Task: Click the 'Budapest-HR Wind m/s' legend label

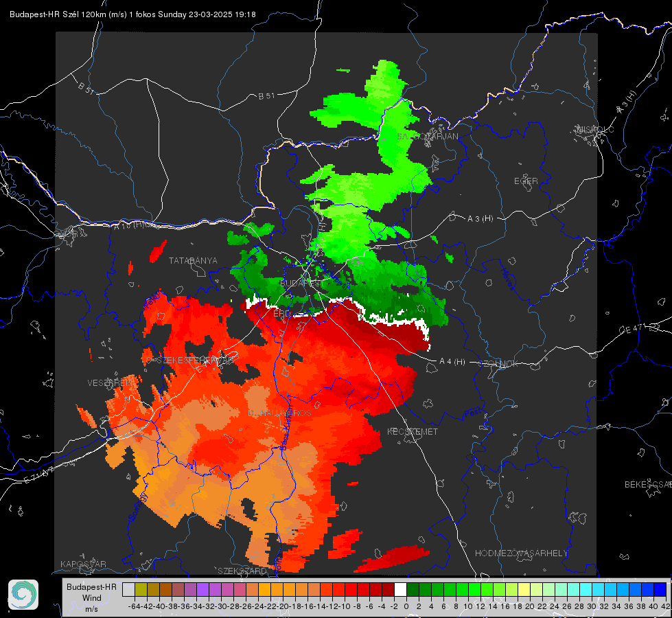Action: [92, 597]
